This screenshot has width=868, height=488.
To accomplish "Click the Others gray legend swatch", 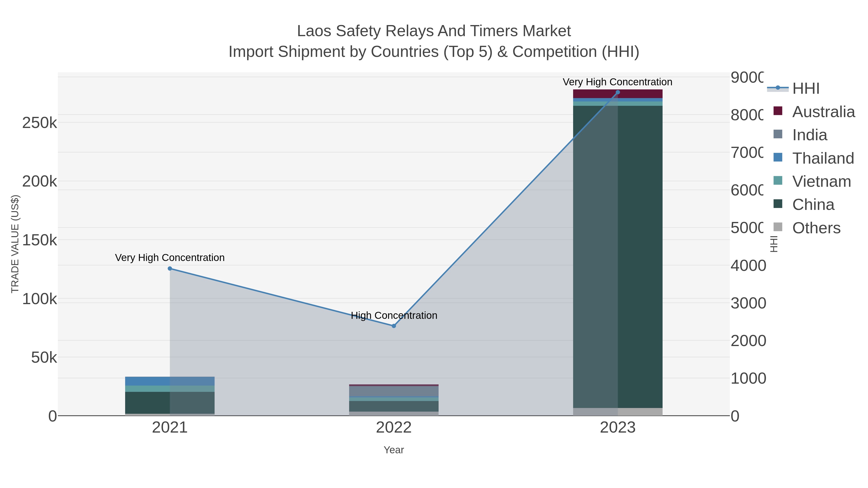I will 778,227.
